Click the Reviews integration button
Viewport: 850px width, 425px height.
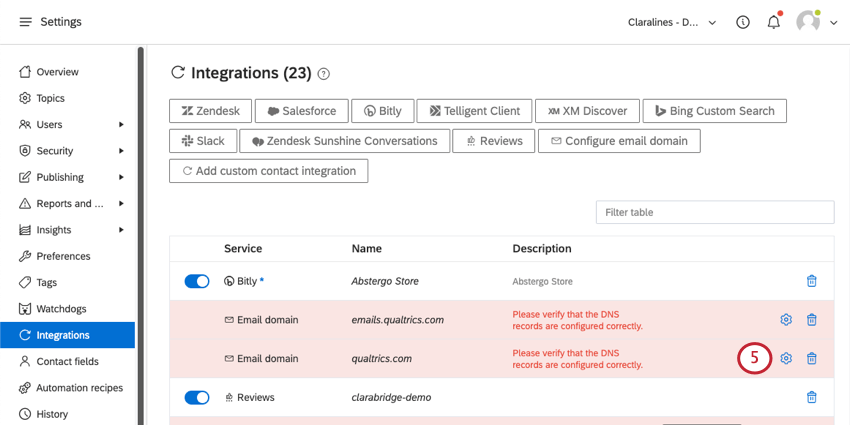494,141
